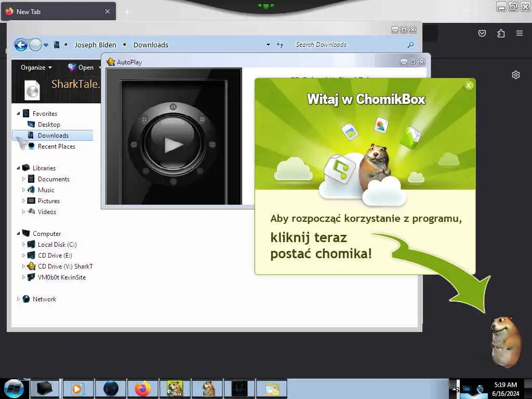
Task: Click Joseph Biden in the address path
Action: [96, 45]
